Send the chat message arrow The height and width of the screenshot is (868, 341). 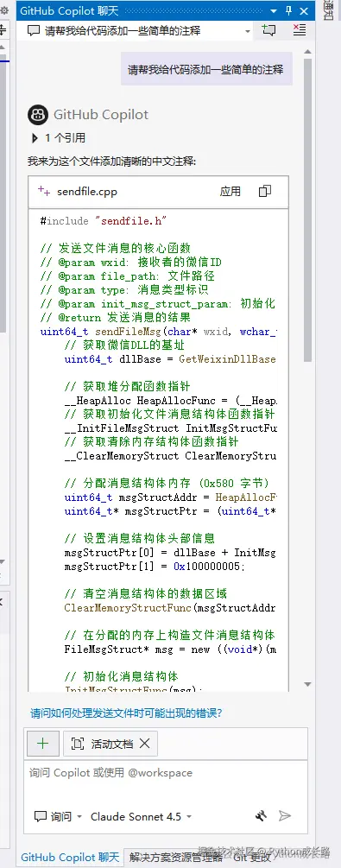[x=285, y=816]
